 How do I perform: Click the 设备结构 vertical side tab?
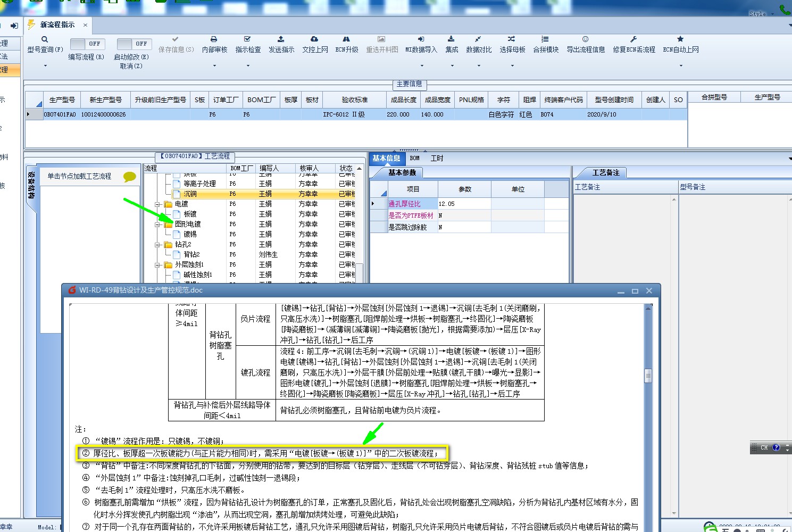[32, 185]
